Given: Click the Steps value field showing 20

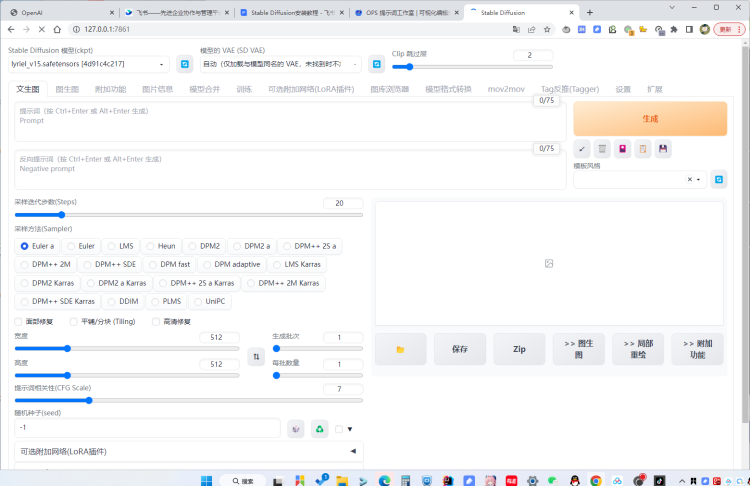Looking at the screenshot, I should (x=343, y=203).
